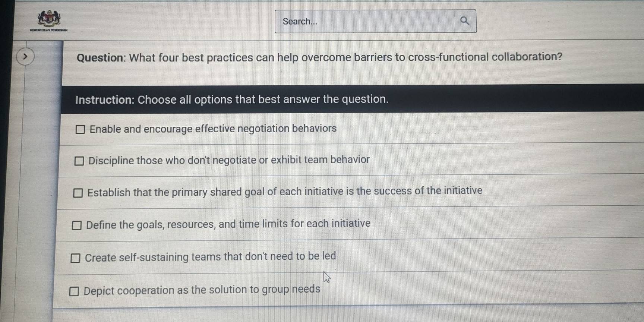Image resolution: width=644 pixels, height=322 pixels.
Task: Expand the left sidebar with the chevron
Action: (25, 57)
